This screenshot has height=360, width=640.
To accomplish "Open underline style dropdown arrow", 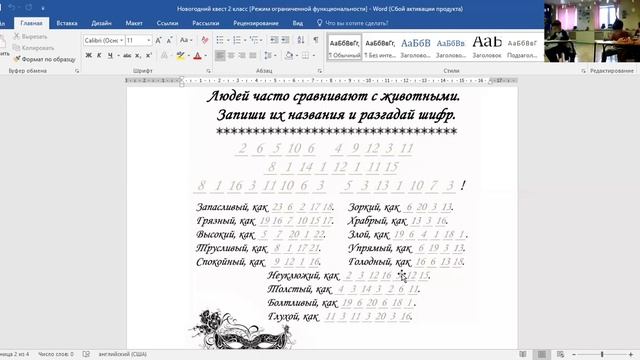I will 118,56.
